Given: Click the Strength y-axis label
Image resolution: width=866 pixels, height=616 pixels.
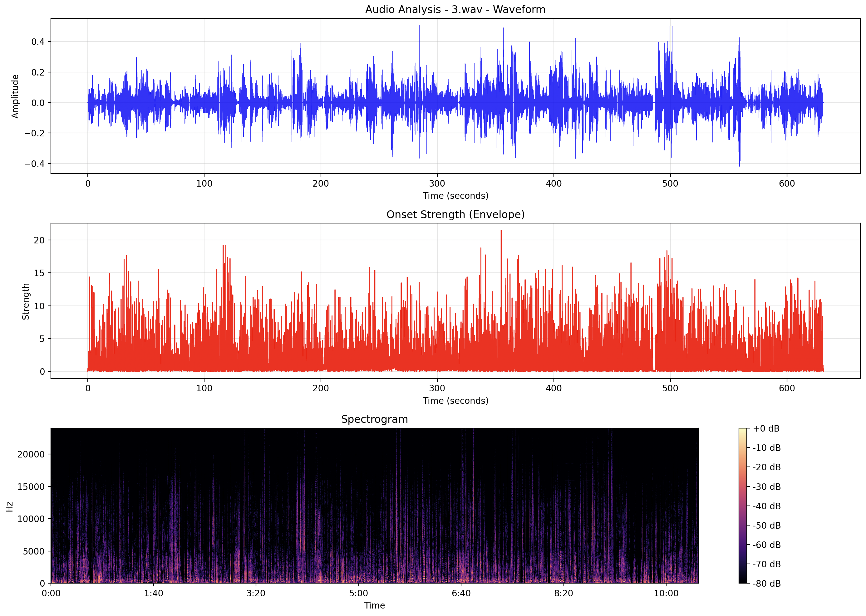Looking at the screenshot, I should click(x=25, y=301).
